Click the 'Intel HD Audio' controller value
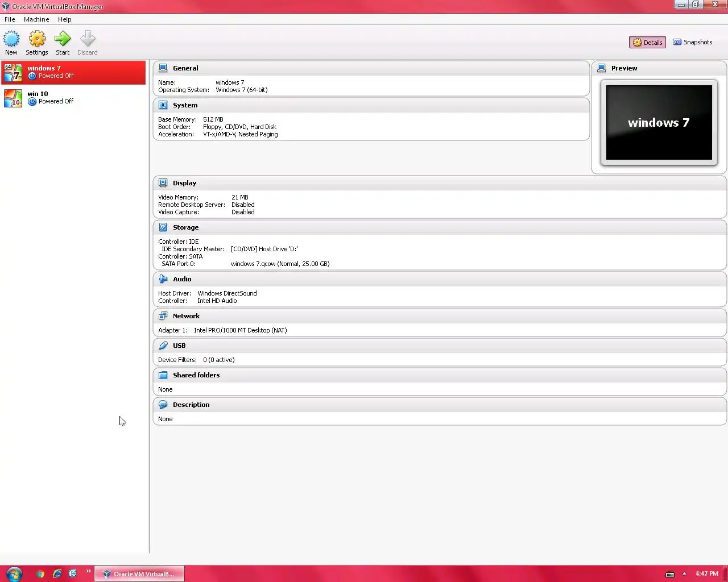Screen dimensions: 728x582 (217, 301)
